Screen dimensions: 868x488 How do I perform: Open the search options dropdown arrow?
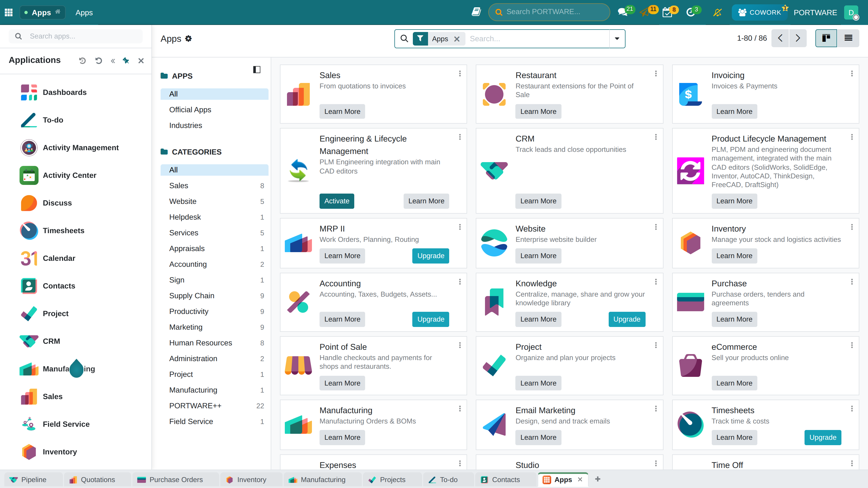617,39
